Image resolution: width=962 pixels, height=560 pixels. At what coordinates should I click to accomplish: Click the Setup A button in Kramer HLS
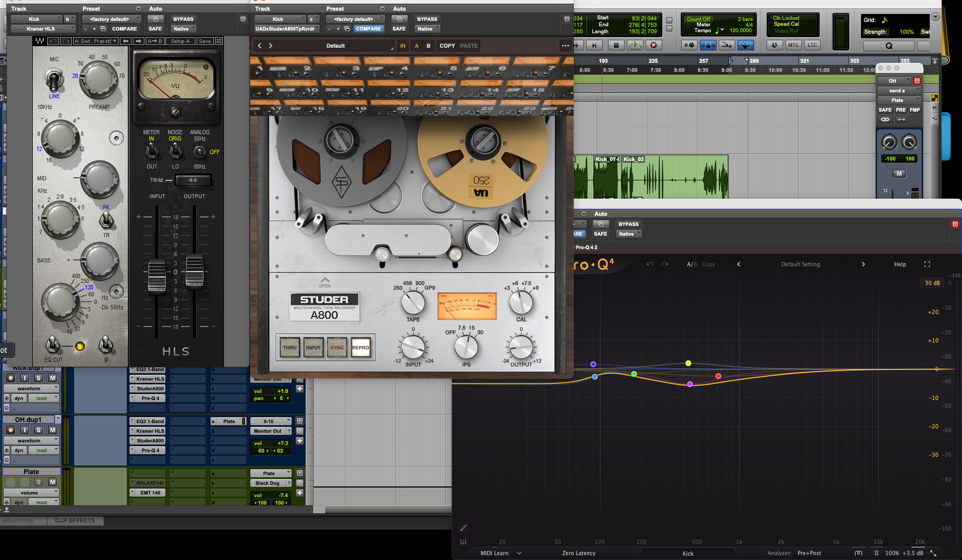point(180,41)
